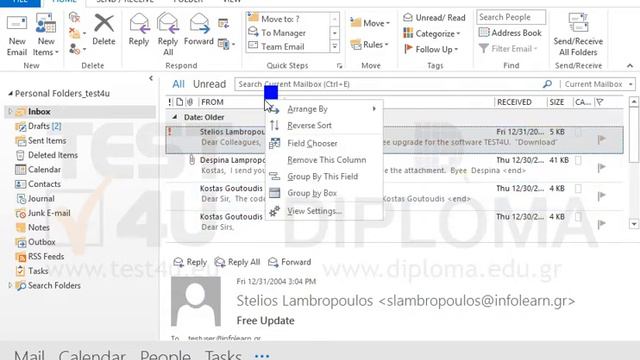Click Reply All in the reading pane

[238, 262]
